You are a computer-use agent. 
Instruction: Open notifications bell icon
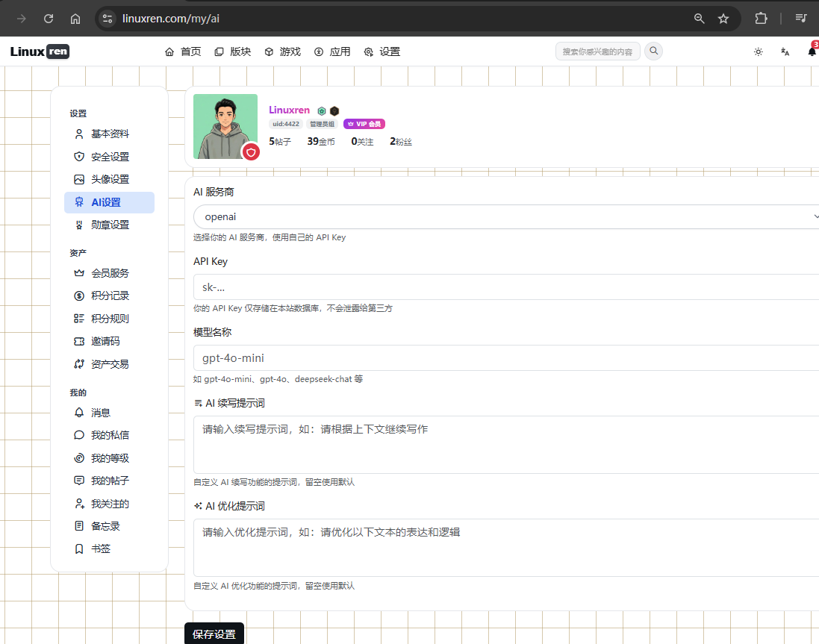pyautogui.click(x=812, y=51)
